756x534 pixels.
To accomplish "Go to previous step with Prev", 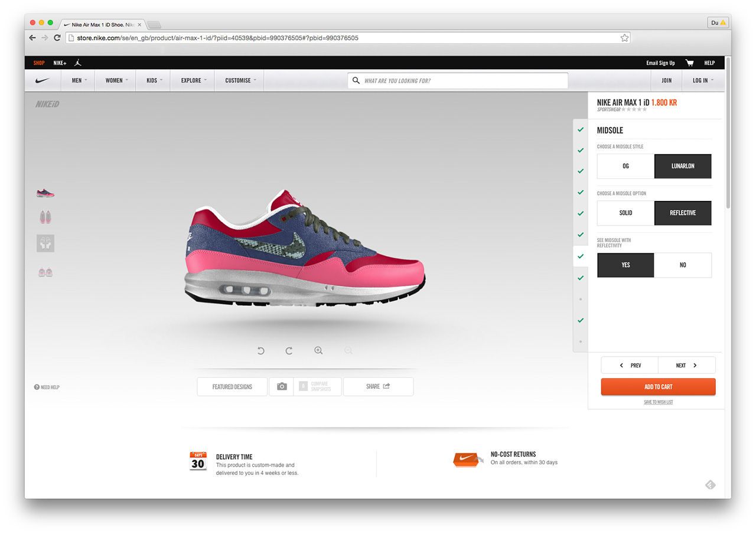I will coord(630,365).
